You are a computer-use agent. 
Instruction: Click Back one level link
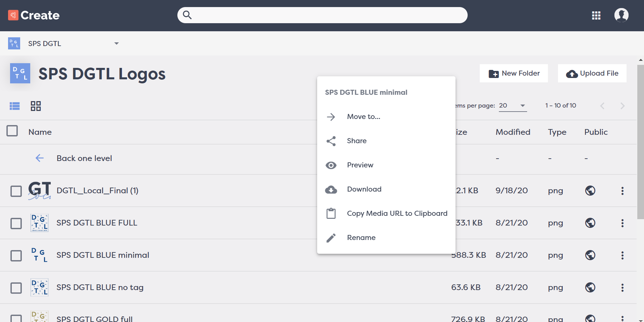(x=84, y=158)
